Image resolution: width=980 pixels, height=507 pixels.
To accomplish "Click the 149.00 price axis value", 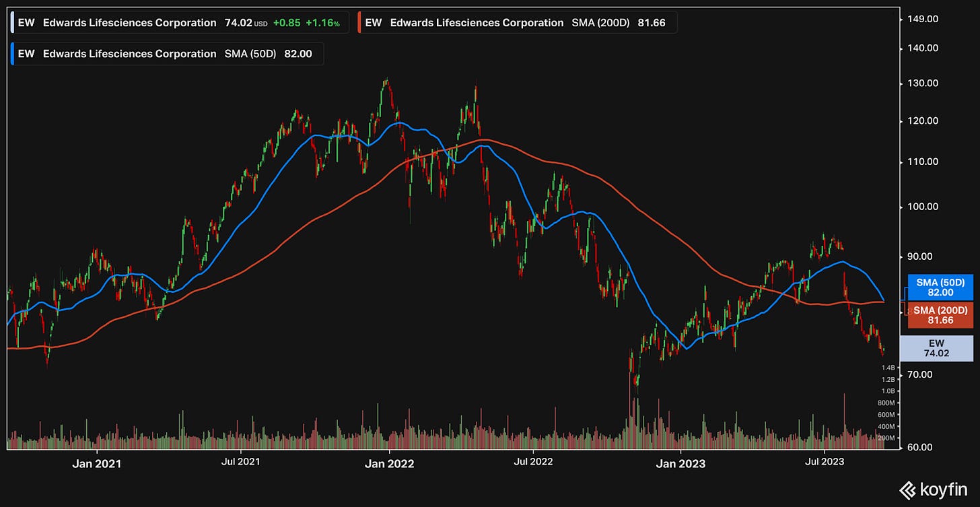I will (923, 19).
